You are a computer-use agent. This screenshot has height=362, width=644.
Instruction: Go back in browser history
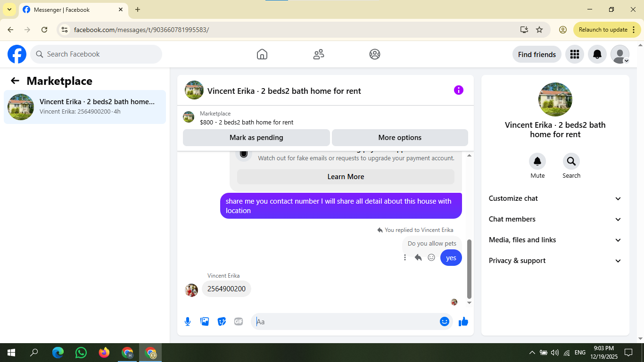point(10,30)
